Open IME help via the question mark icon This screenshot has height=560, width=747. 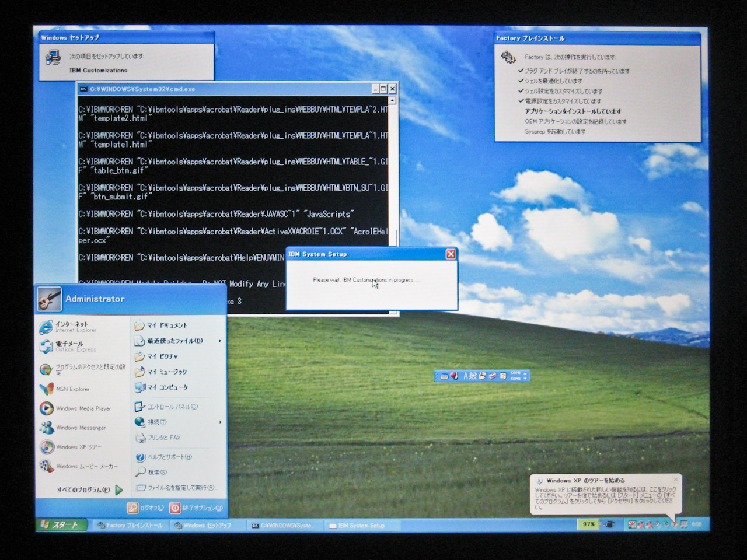click(504, 376)
